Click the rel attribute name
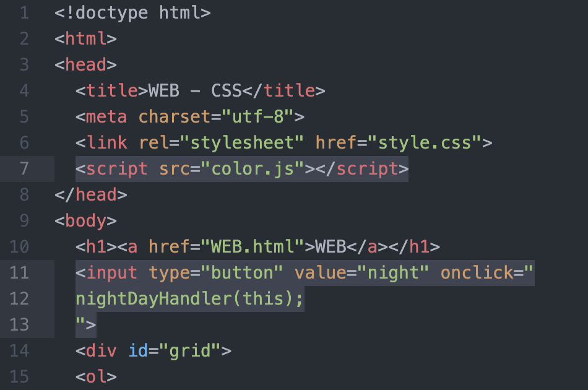This screenshot has height=390, width=588. [153, 143]
